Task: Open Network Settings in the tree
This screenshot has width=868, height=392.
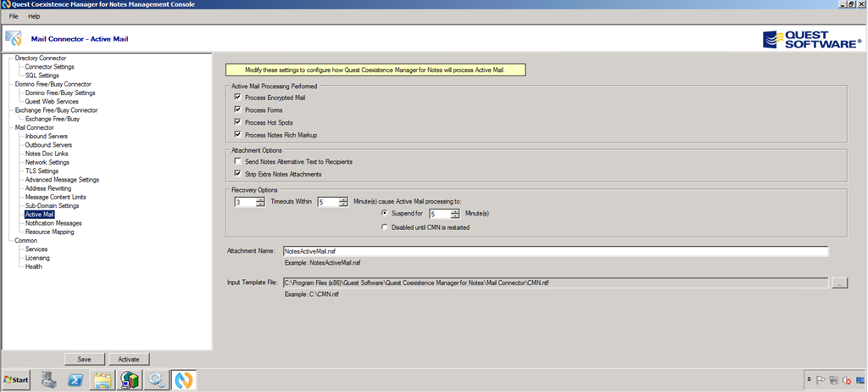Action: 47,162
